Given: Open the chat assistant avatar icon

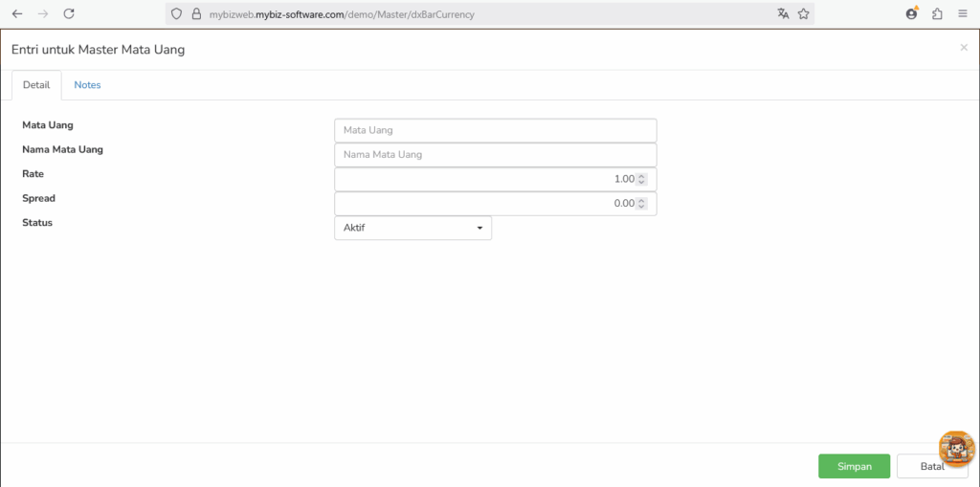Looking at the screenshot, I should 957,448.
